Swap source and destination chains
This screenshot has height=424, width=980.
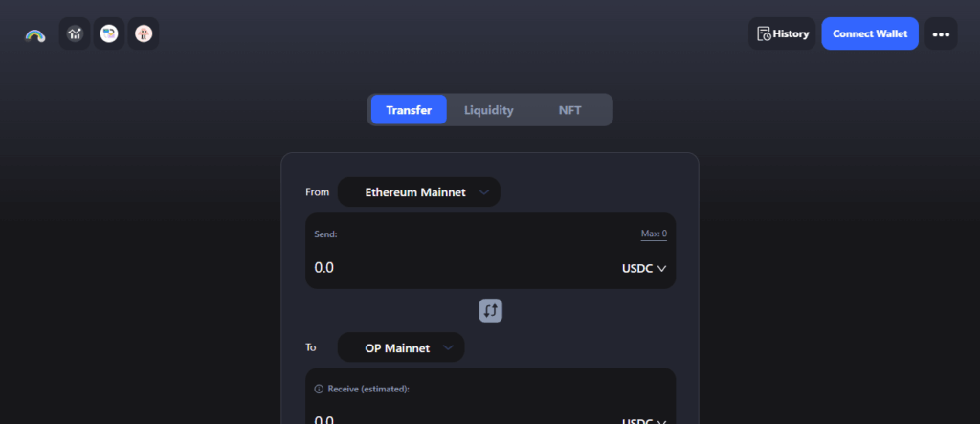click(491, 310)
